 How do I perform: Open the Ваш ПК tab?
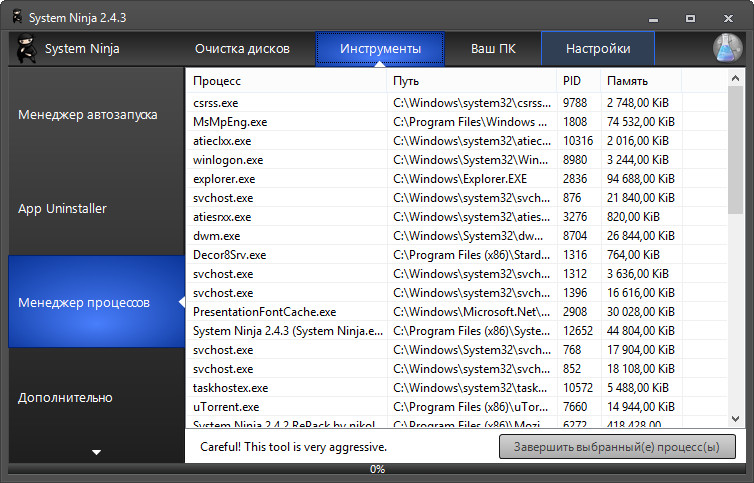click(x=493, y=49)
